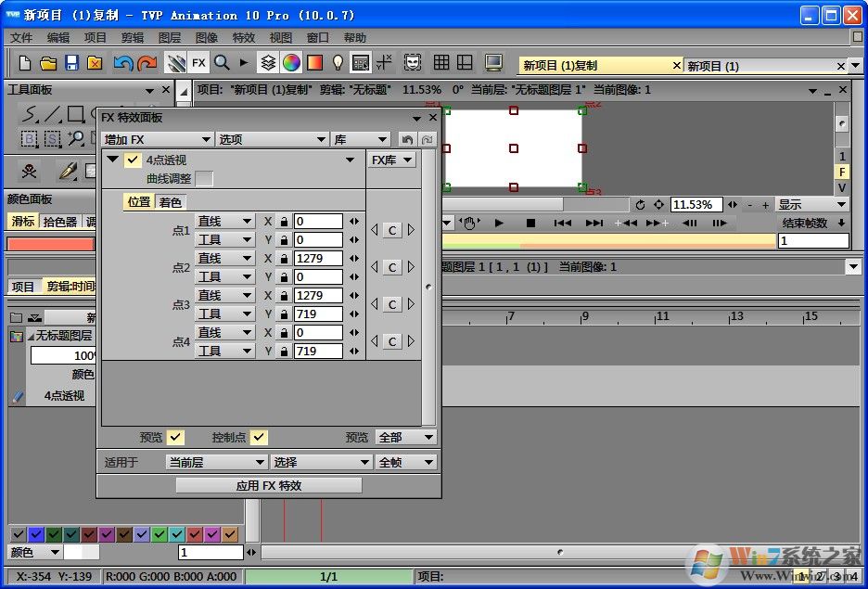868x589 pixels.
Task: Open the color wheel from the toolbar
Action: (x=292, y=62)
